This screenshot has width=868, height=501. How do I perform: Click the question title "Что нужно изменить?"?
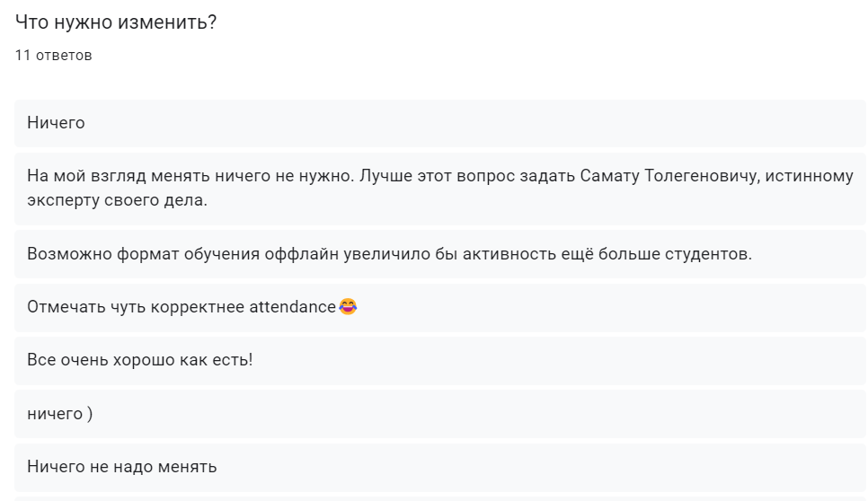point(116,22)
